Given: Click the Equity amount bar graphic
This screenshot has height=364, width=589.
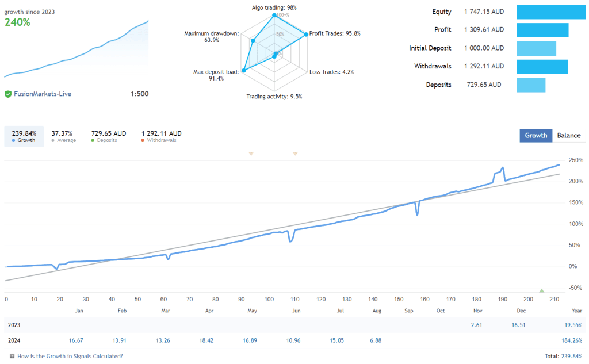Looking at the screenshot, I should (550, 11).
